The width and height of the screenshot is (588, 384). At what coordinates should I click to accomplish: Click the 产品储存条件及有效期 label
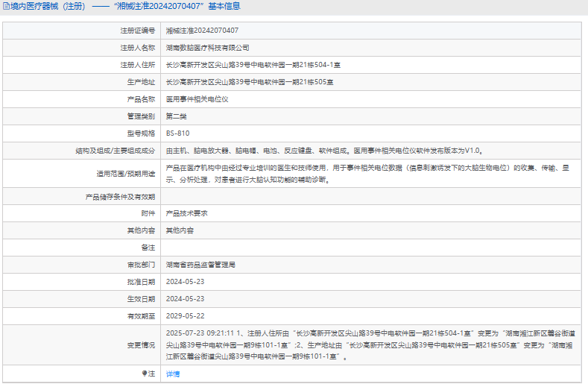coord(120,197)
